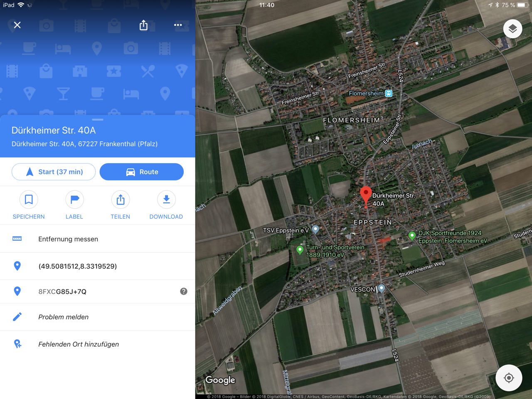Close the place details panel
Image resolution: width=532 pixels, height=399 pixels.
coord(17,25)
